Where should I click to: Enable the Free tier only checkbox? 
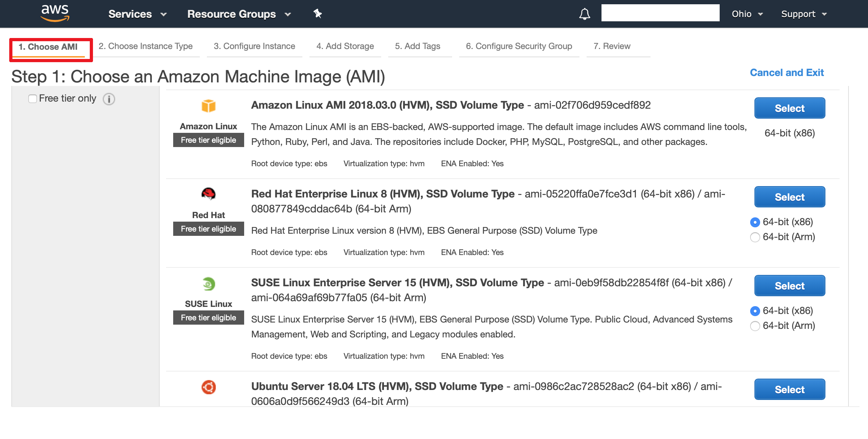[x=33, y=99]
